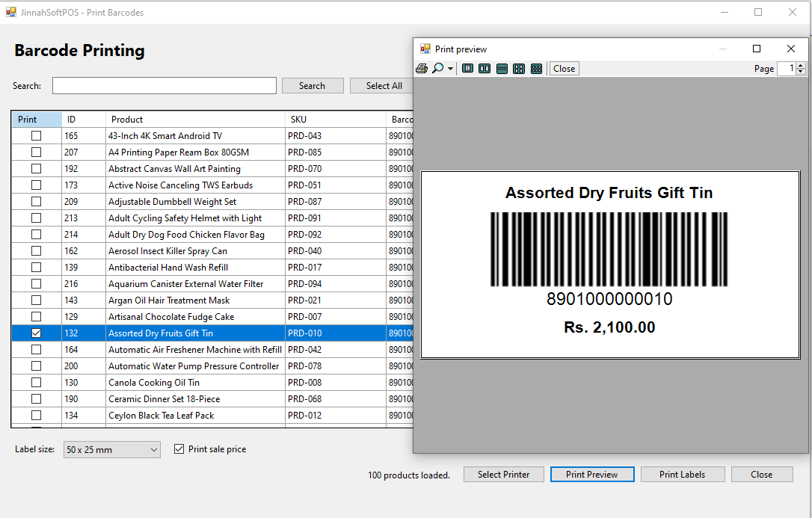Sort by the Product column header

tap(195, 120)
